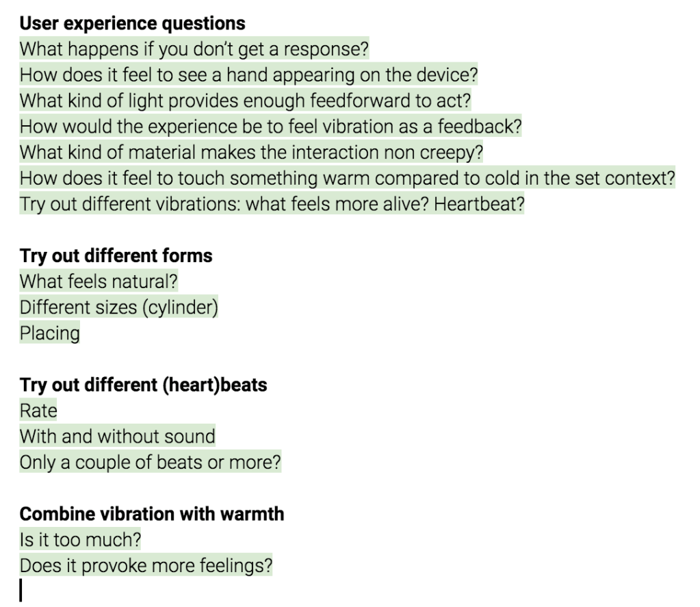Click the line about vibration as a feedback
The height and width of the screenshot is (607, 700).
click(x=270, y=127)
